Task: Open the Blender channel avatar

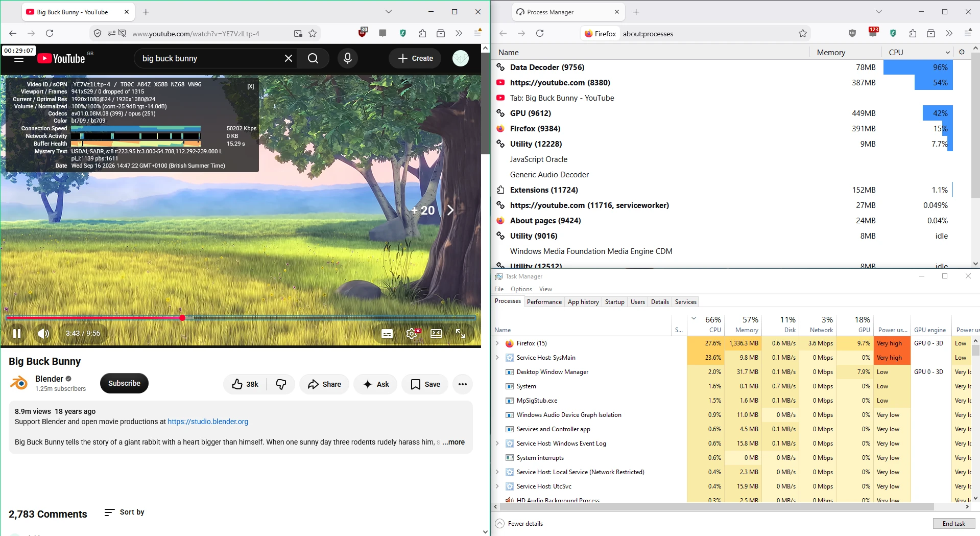Action: coord(19,383)
